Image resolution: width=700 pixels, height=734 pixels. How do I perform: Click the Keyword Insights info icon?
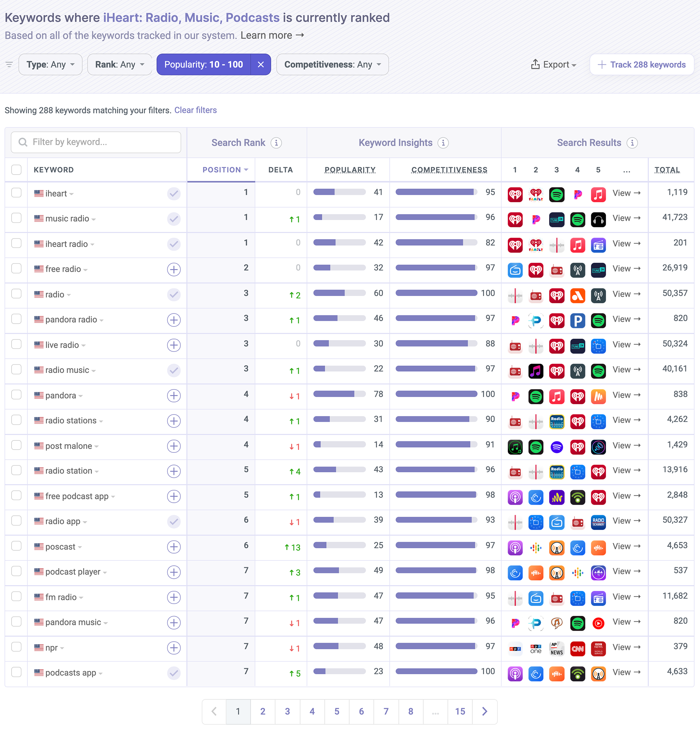coord(443,143)
